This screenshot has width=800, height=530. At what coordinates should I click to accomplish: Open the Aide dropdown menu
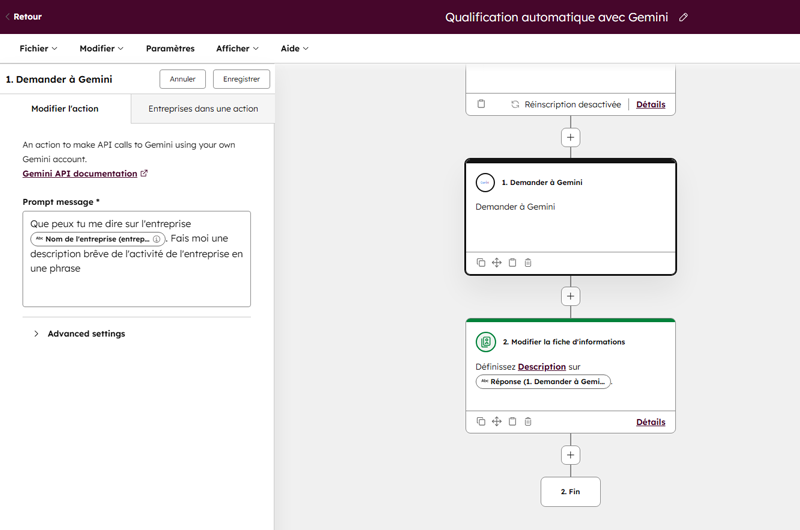coord(295,48)
